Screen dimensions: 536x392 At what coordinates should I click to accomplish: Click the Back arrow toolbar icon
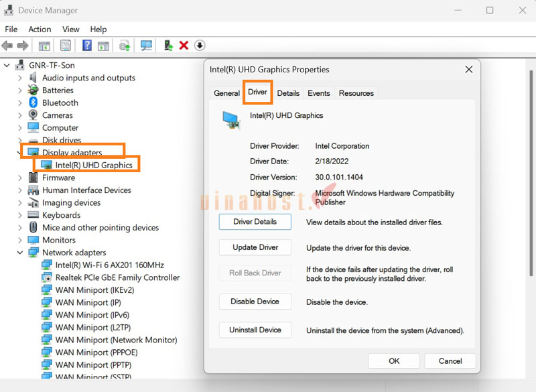point(7,46)
